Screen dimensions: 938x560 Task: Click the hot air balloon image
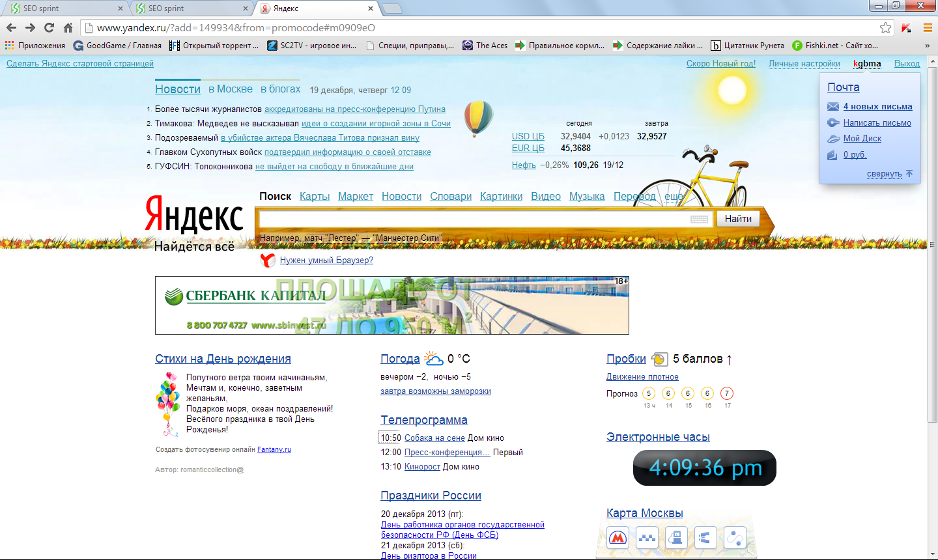[479, 119]
